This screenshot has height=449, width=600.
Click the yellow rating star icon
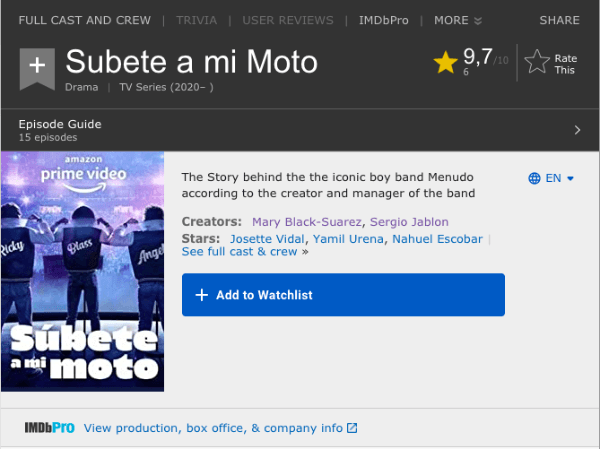pyautogui.click(x=445, y=63)
